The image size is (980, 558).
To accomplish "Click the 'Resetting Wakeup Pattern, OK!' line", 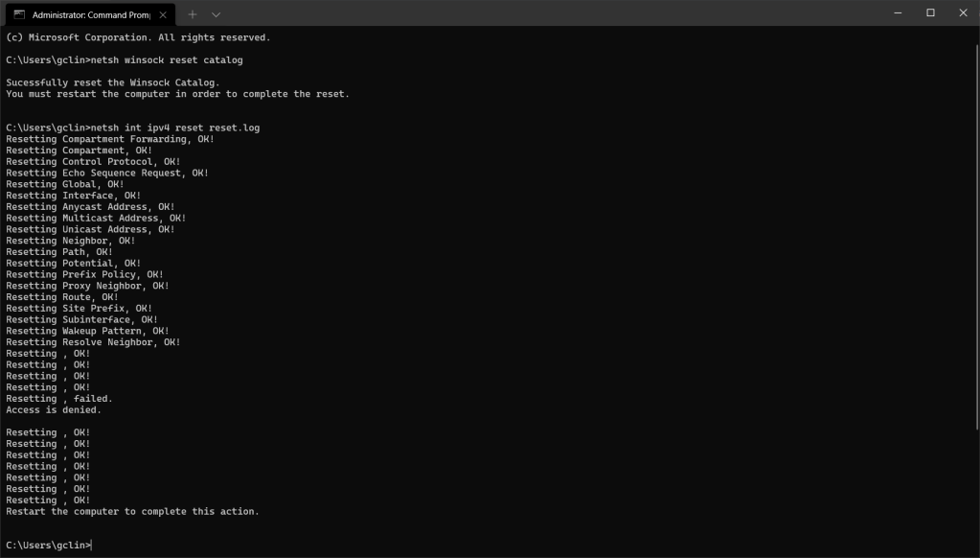I will (x=87, y=331).
